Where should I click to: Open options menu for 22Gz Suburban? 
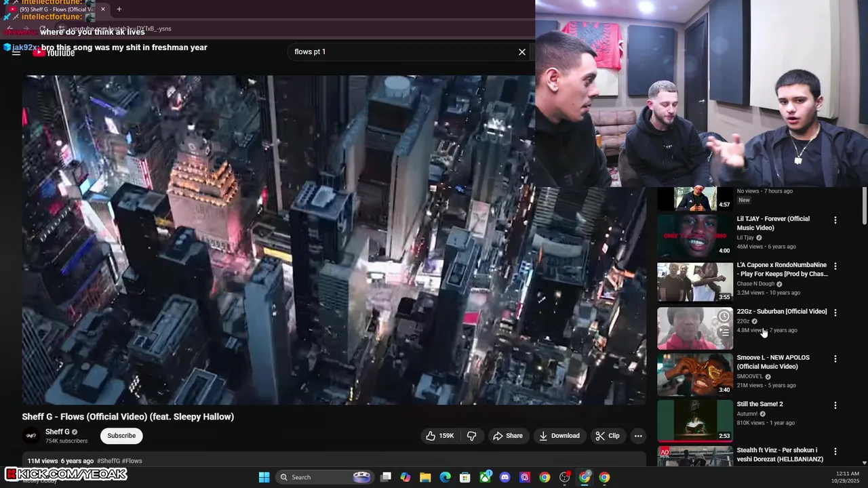pyautogui.click(x=835, y=312)
